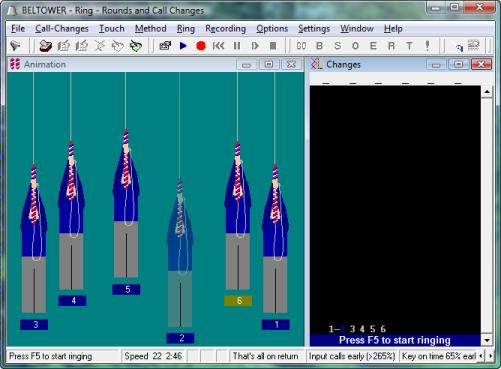Click the ringer figure above bell 2
This screenshot has width=501, height=369.
click(x=180, y=253)
